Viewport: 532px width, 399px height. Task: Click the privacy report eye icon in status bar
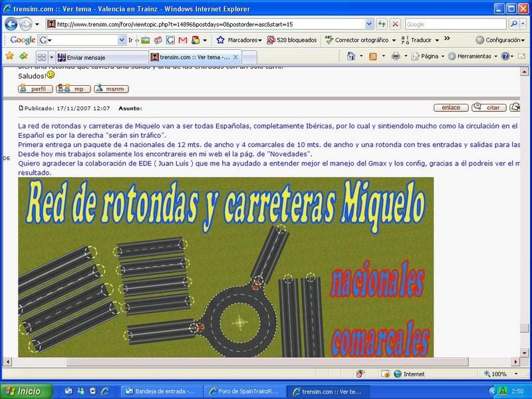[360, 374]
